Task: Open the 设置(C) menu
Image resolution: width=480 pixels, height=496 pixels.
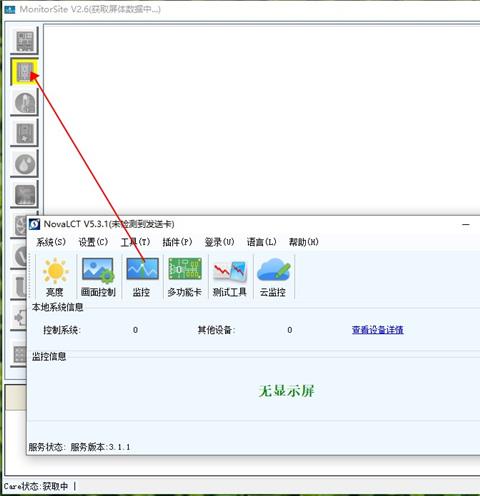Action: click(x=93, y=242)
